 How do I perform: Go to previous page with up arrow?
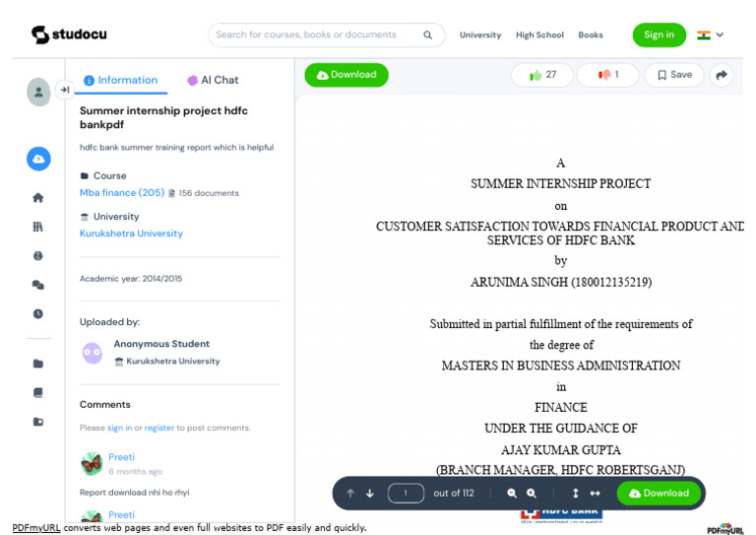click(x=350, y=493)
